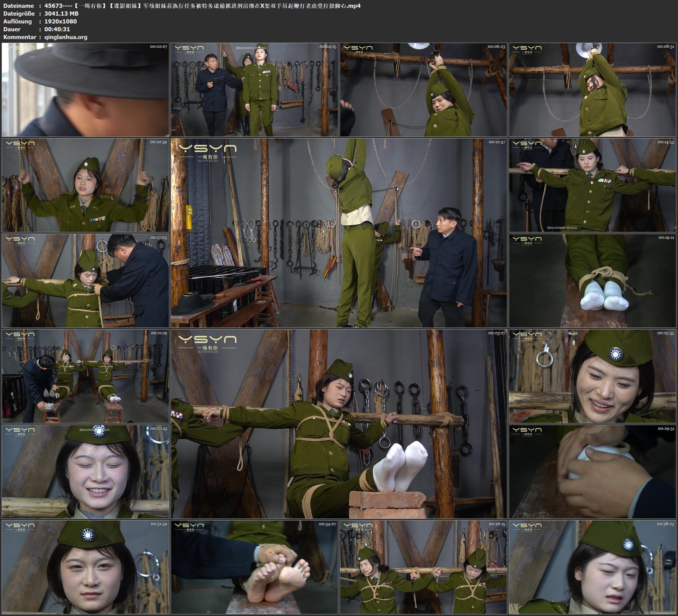The image size is (678, 616).
Task: Select the thumbnail at 00:06:23
Action: tap(423, 89)
